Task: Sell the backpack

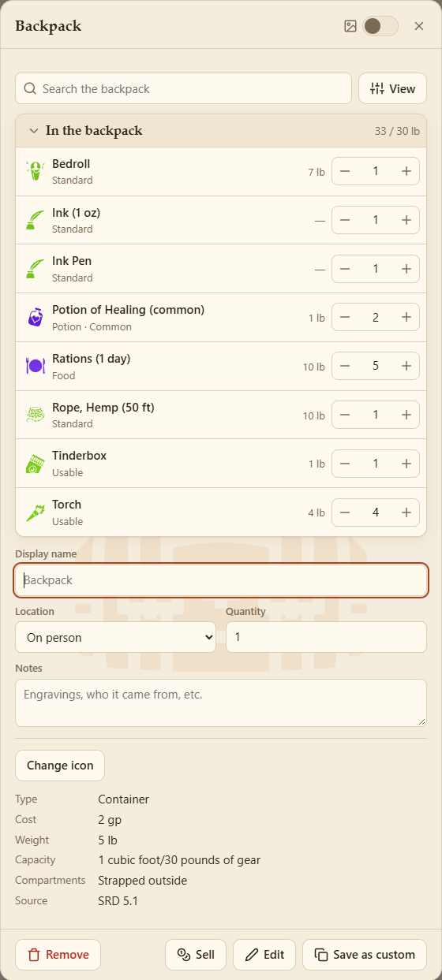Action: pyautogui.click(x=196, y=955)
